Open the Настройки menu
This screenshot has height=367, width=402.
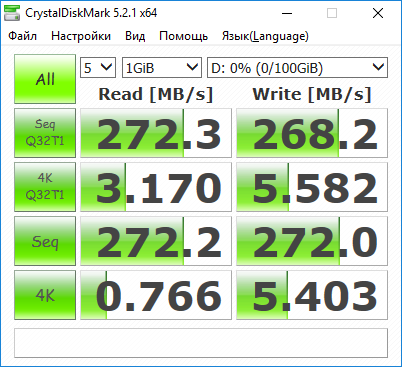point(81,36)
